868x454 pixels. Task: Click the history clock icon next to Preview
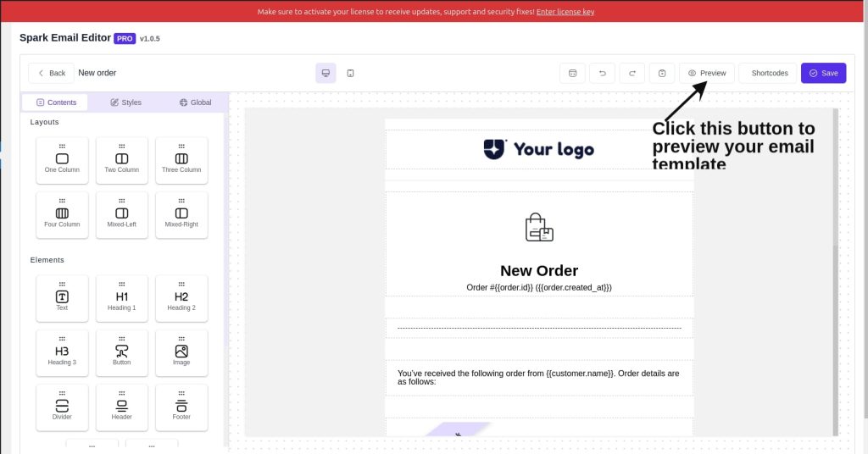pyautogui.click(x=662, y=73)
